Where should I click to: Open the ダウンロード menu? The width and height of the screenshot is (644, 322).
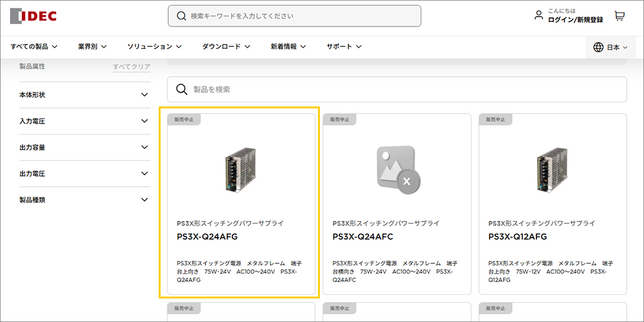coord(225,46)
